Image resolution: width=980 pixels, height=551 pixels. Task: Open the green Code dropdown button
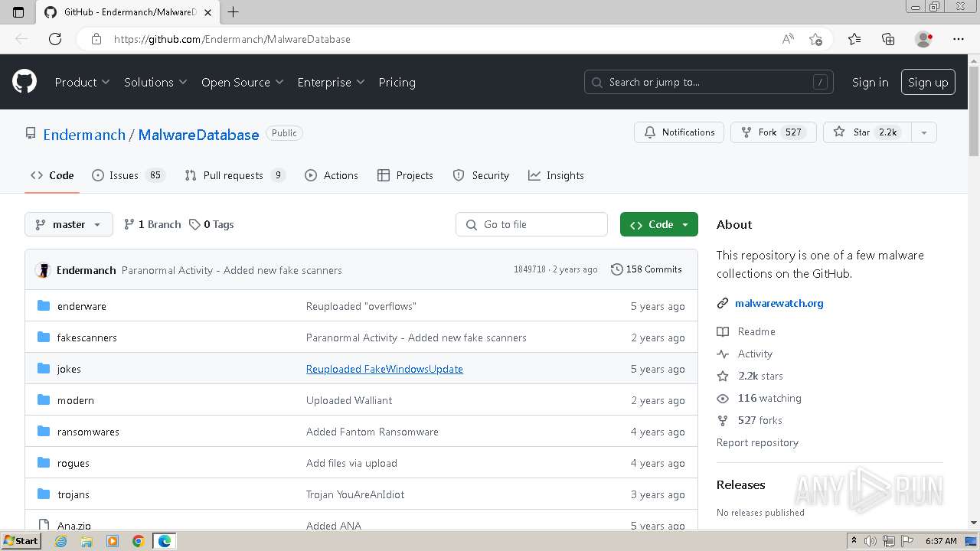(659, 224)
